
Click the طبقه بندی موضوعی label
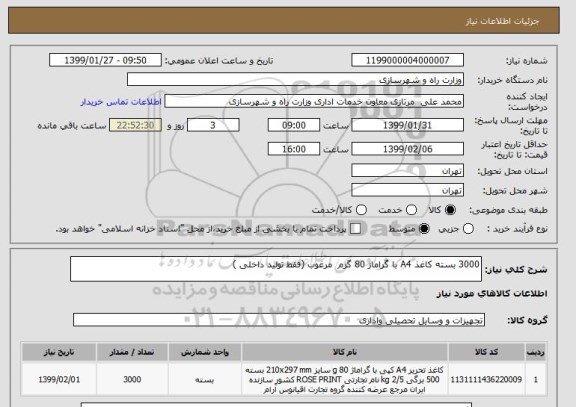click(508, 210)
